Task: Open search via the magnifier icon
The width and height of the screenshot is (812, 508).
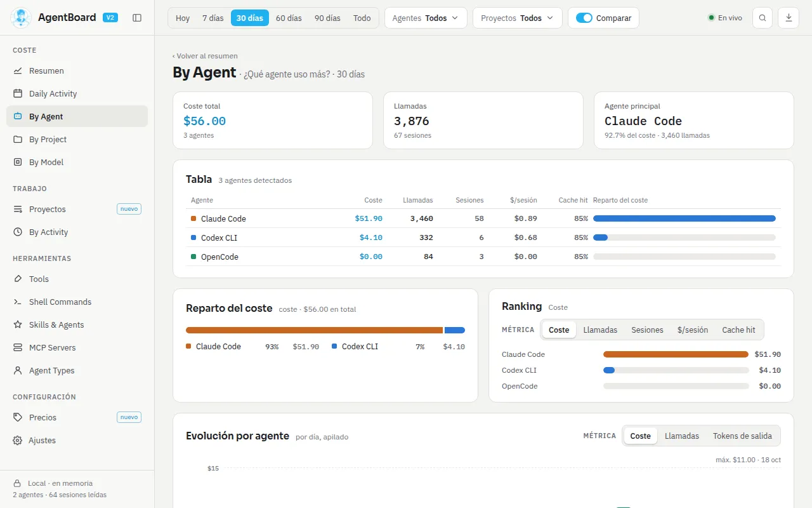Action: (x=763, y=18)
